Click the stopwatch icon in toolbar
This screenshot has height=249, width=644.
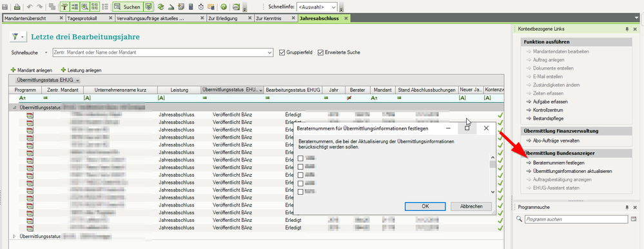(x=201, y=7)
